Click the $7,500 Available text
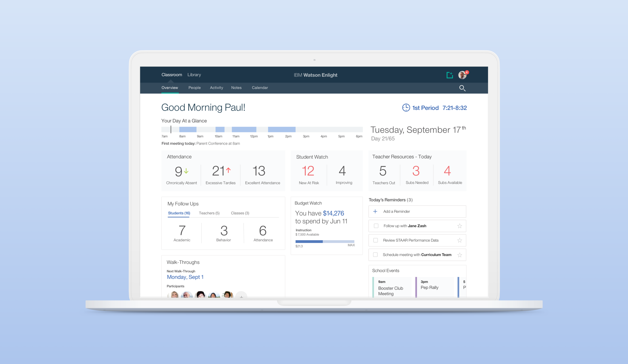This screenshot has width=628, height=364. 307,234
